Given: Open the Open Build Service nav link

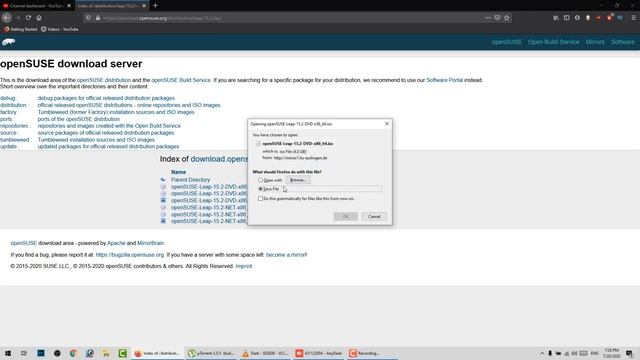Looking at the screenshot, I should tap(553, 42).
